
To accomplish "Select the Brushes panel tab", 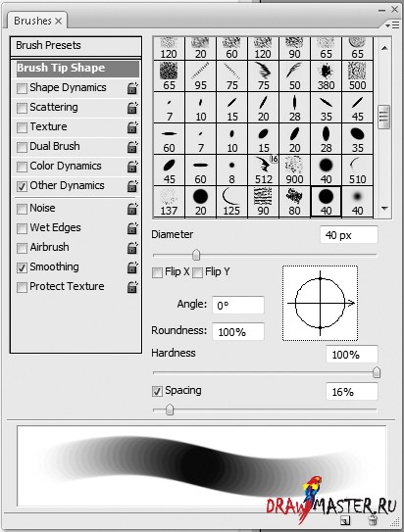I will (37, 21).
